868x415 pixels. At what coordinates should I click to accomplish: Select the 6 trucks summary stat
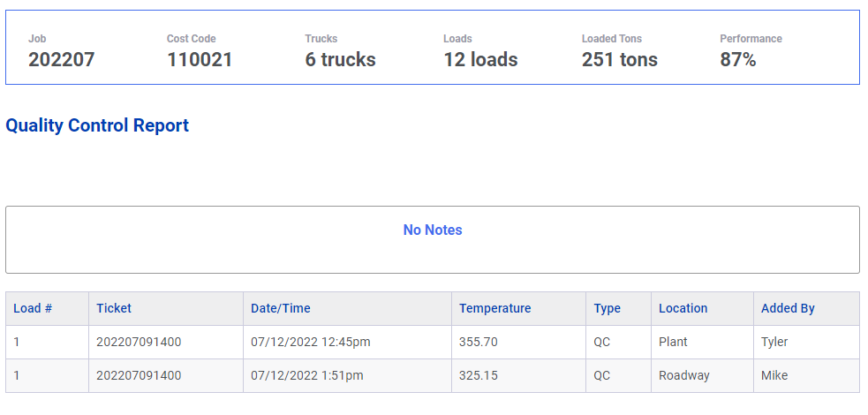341,60
